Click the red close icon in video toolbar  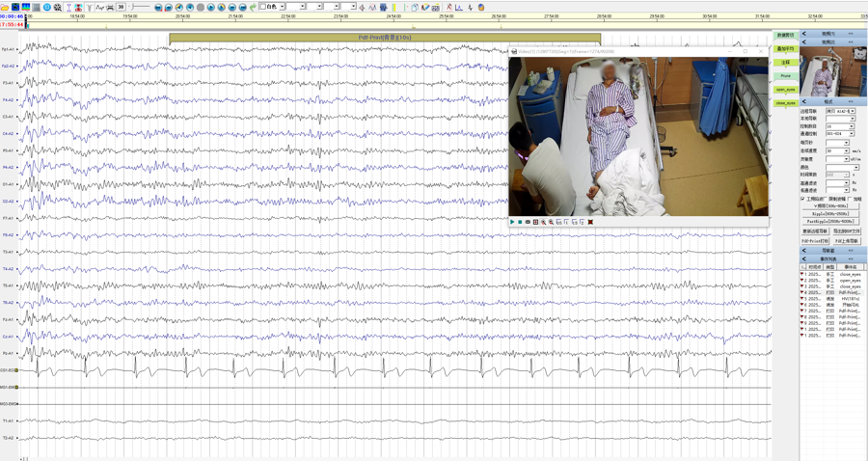[590, 222]
